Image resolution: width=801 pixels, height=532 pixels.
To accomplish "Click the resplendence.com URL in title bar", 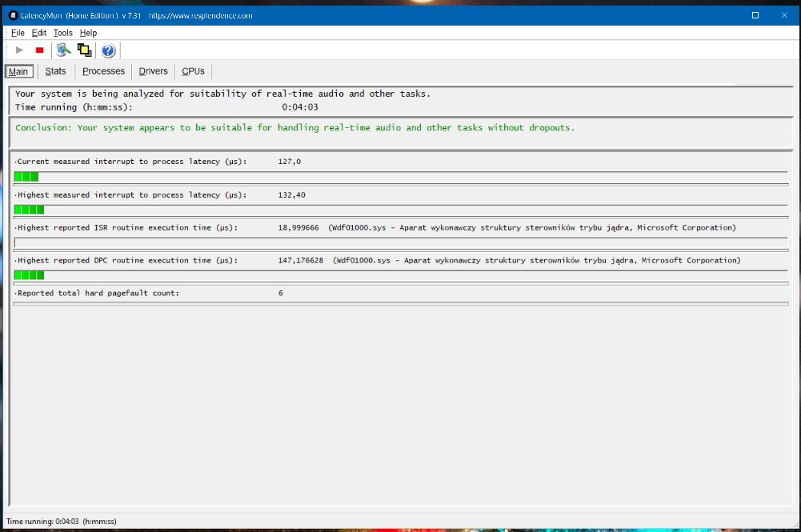I will click(201, 15).
